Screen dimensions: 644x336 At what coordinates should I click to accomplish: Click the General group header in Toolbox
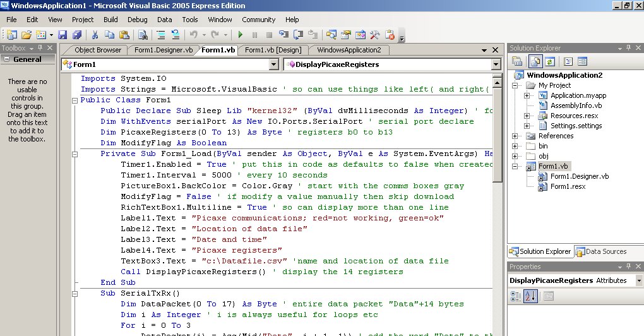tap(28, 59)
